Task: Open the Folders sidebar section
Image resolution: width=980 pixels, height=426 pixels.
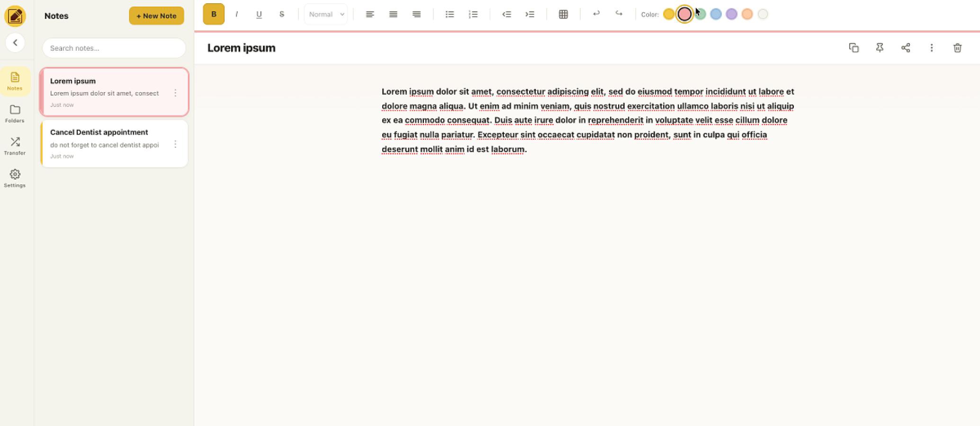Action: pos(15,114)
